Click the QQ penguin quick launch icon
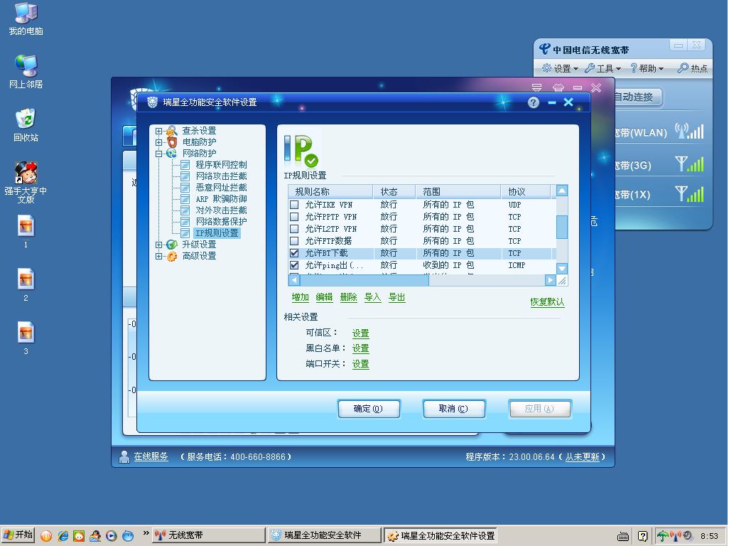This screenshot has height=546, width=756. (95, 536)
